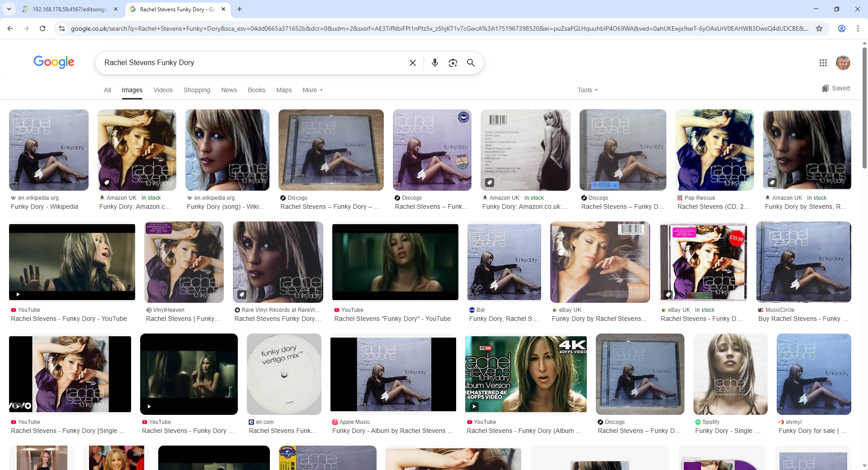Open the Google account profile picture

point(843,63)
